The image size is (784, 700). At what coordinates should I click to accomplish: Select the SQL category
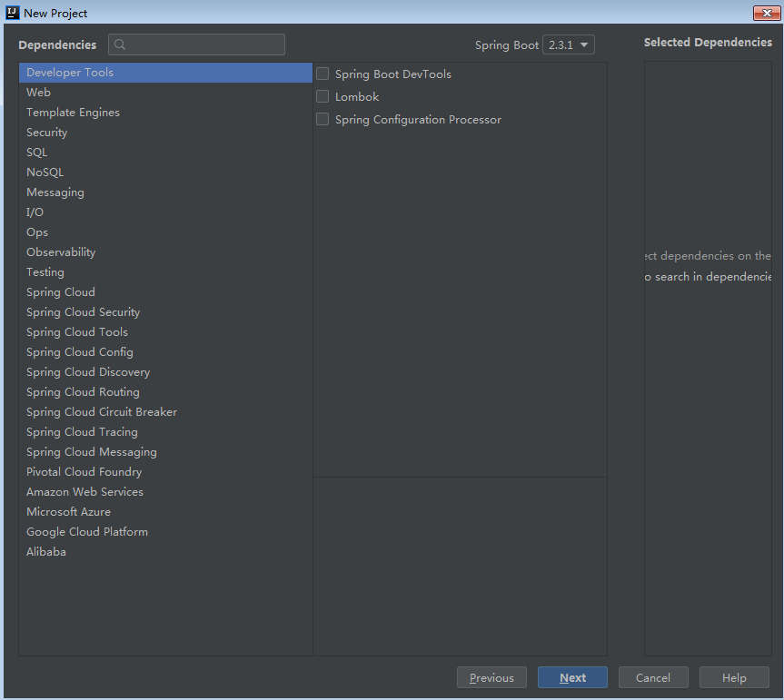pyautogui.click(x=165, y=153)
